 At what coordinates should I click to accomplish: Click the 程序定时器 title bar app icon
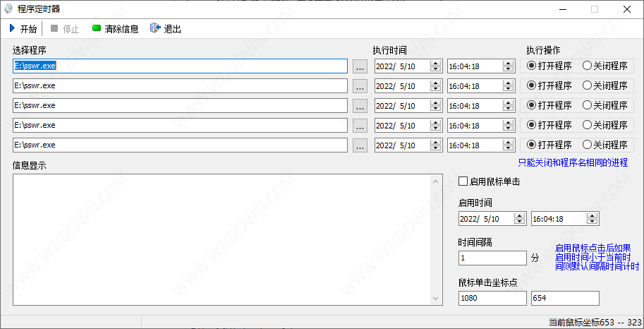[8, 9]
